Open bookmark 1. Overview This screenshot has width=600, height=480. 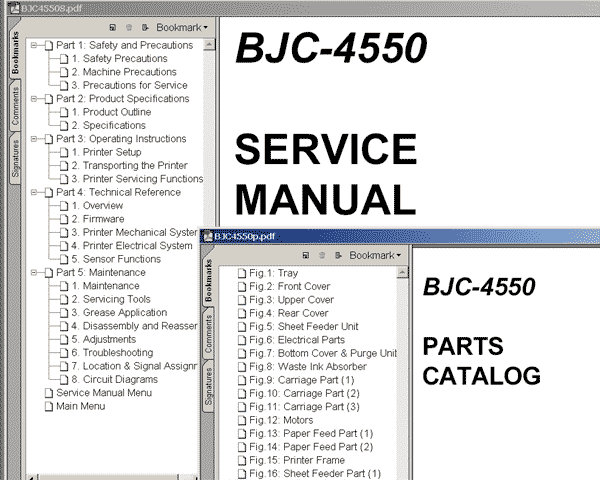97,206
